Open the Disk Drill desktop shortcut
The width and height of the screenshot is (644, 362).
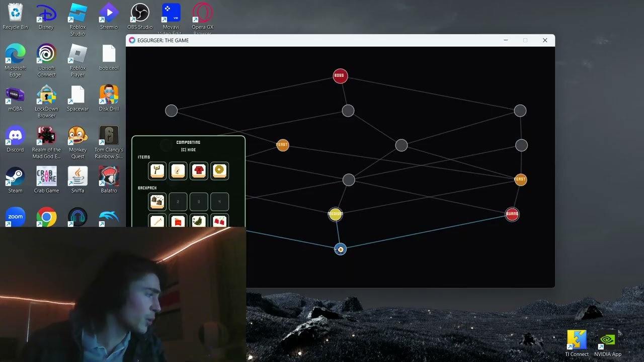pyautogui.click(x=109, y=99)
